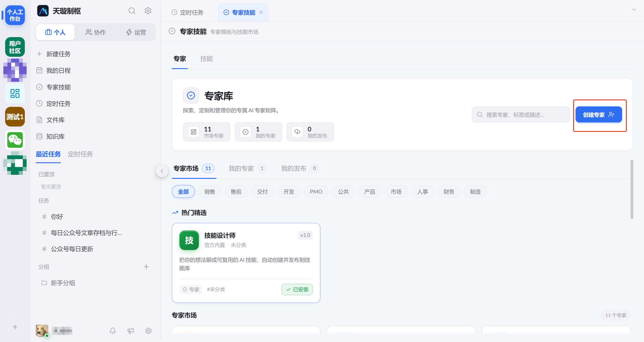
Task: Switch to the 定时任务 top tab
Action: coord(188,12)
